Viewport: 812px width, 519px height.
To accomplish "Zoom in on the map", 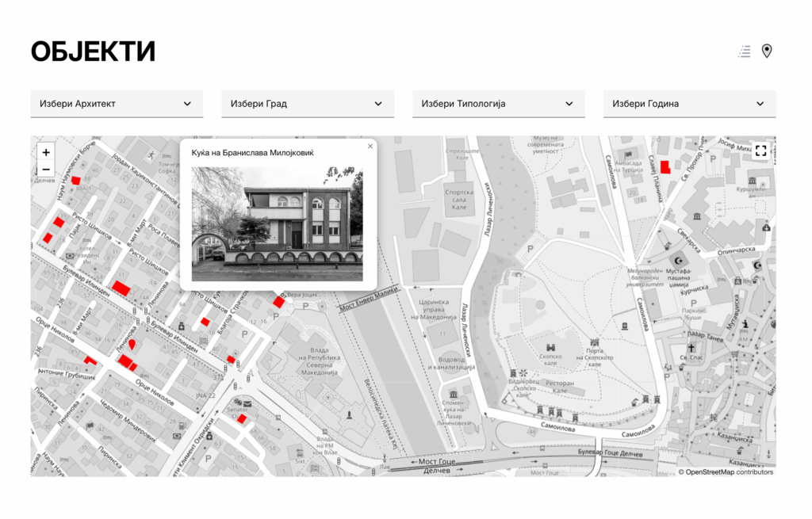I will point(46,152).
